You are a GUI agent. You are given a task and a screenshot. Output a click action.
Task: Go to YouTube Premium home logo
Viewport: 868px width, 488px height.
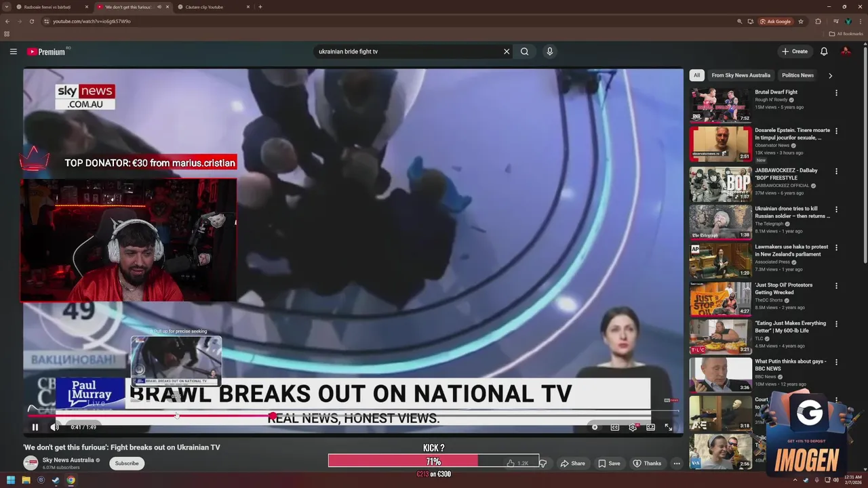tap(46, 52)
